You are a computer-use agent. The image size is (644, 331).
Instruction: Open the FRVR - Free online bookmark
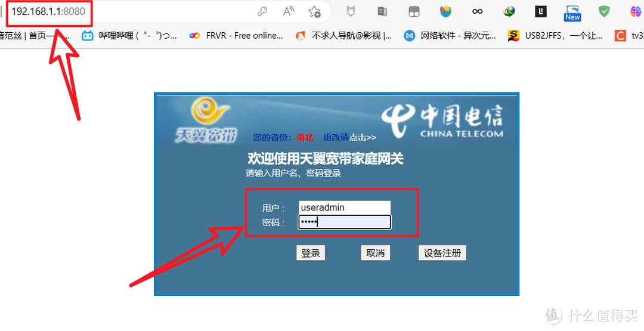236,36
